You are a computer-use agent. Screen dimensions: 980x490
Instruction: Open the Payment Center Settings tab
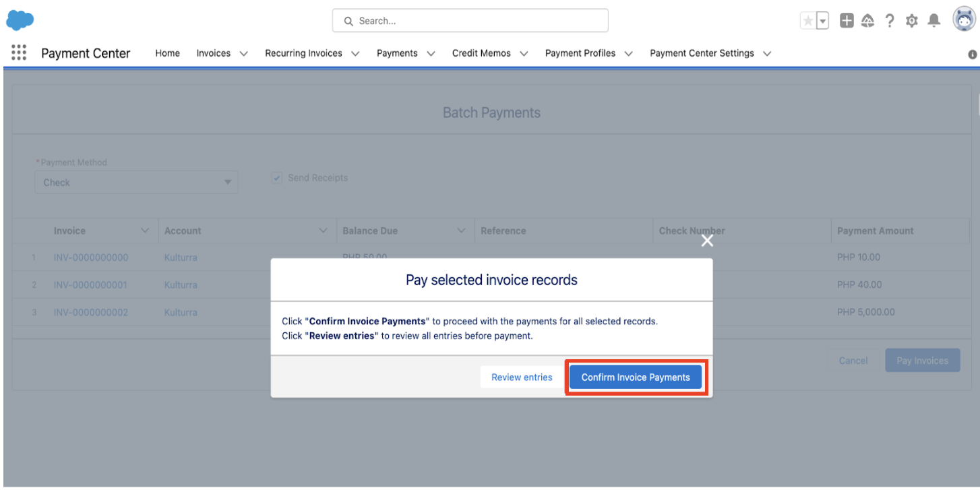click(702, 53)
